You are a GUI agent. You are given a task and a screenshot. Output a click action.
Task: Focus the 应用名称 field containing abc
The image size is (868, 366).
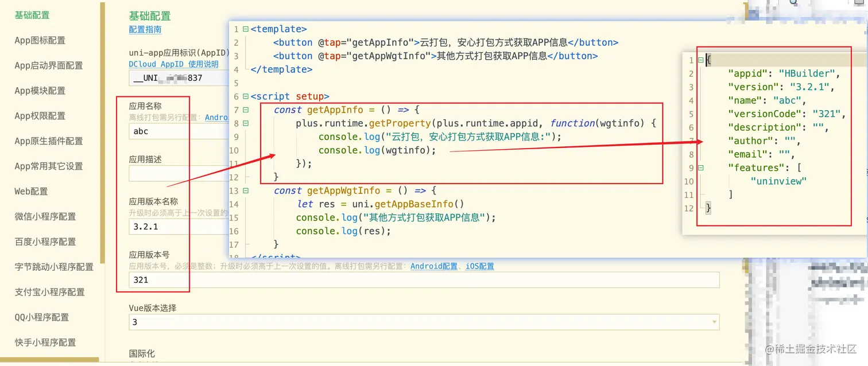(x=179, y=131)
